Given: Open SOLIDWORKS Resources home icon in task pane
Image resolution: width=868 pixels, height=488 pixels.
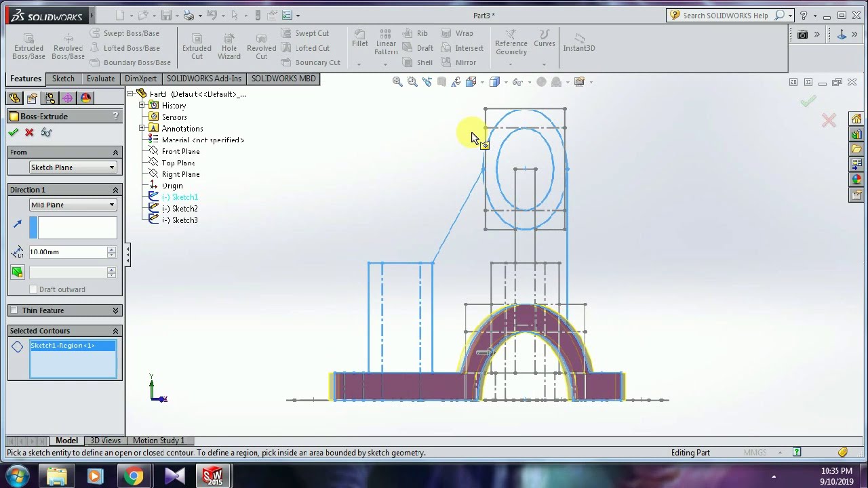Looking at the screenshot, I should (x=856, y=119).
